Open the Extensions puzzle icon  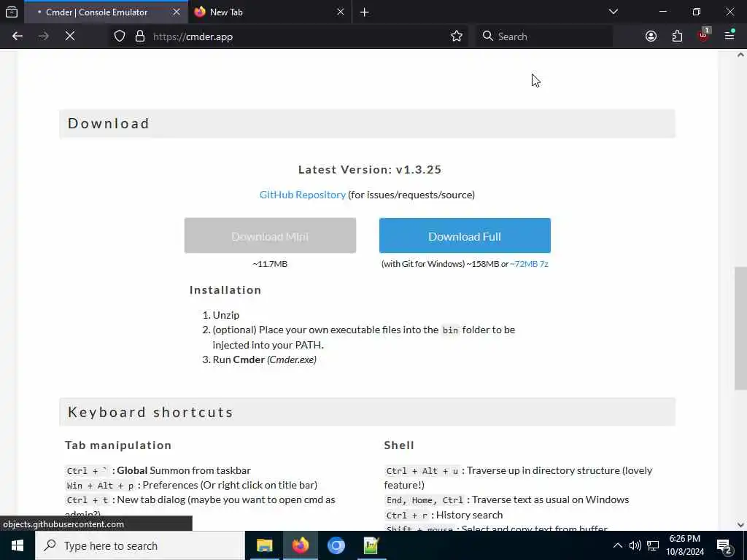(677, 36)
